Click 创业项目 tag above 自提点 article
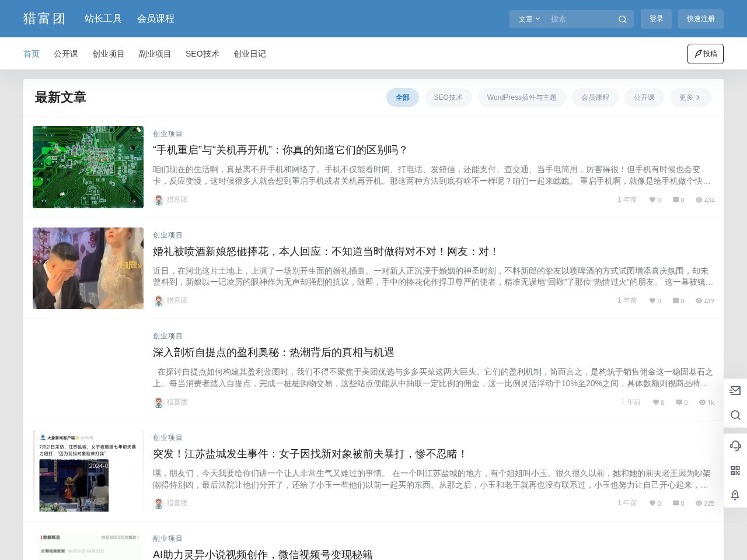This screenshot has width=747, height=560. pos(167,336)
